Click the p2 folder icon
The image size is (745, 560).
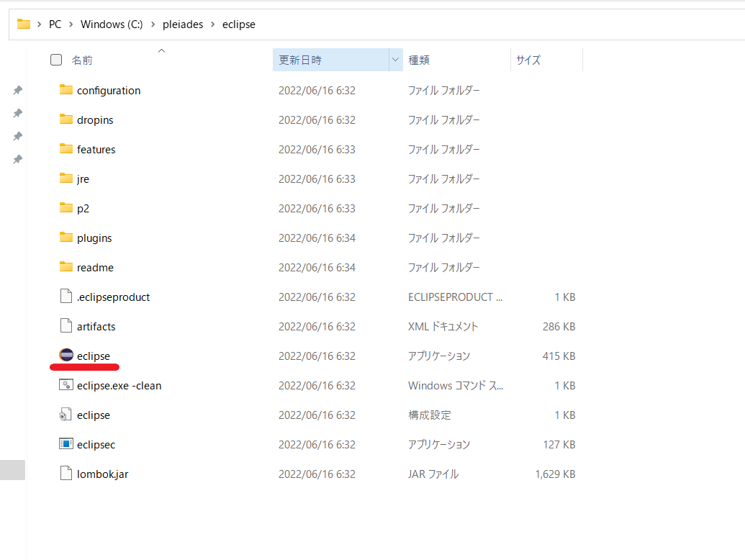point(66,207)
